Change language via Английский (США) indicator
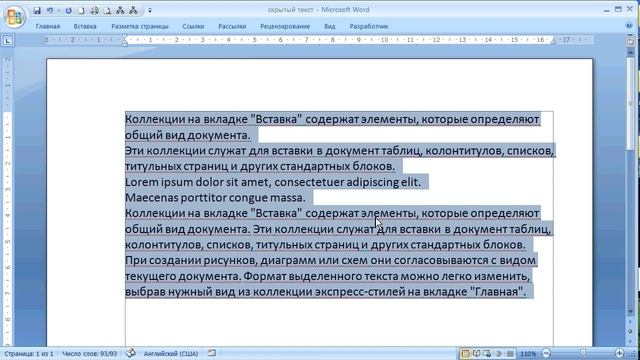Screen dimensions: 640x360 pos(171,353)
